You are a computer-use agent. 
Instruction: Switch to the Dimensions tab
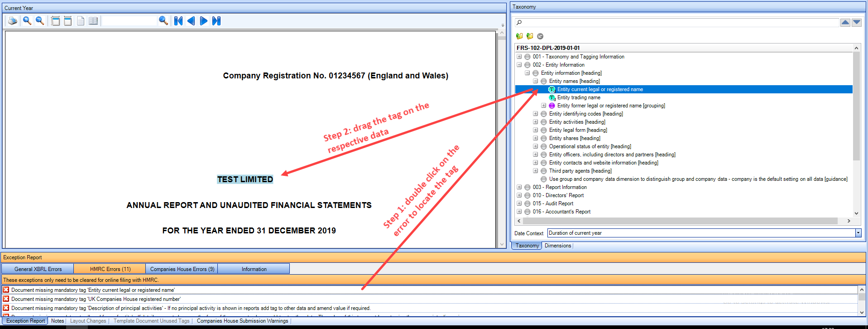558,246
